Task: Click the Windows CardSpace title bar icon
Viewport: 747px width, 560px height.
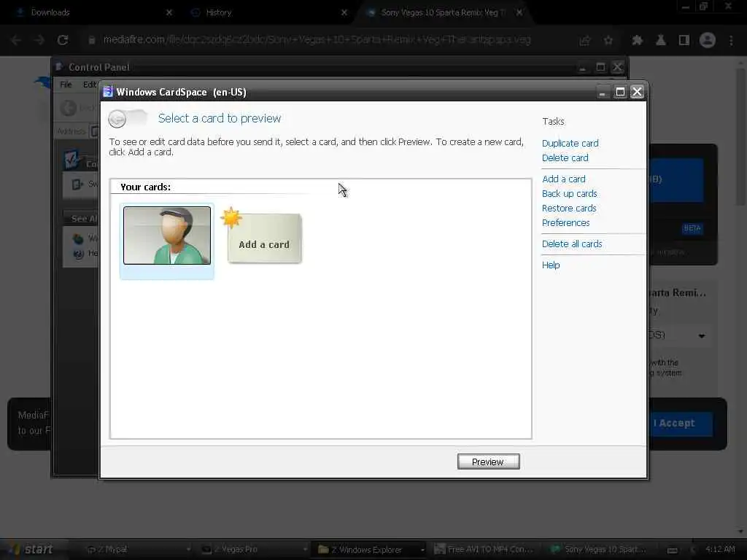Action: tap(108, 91)
